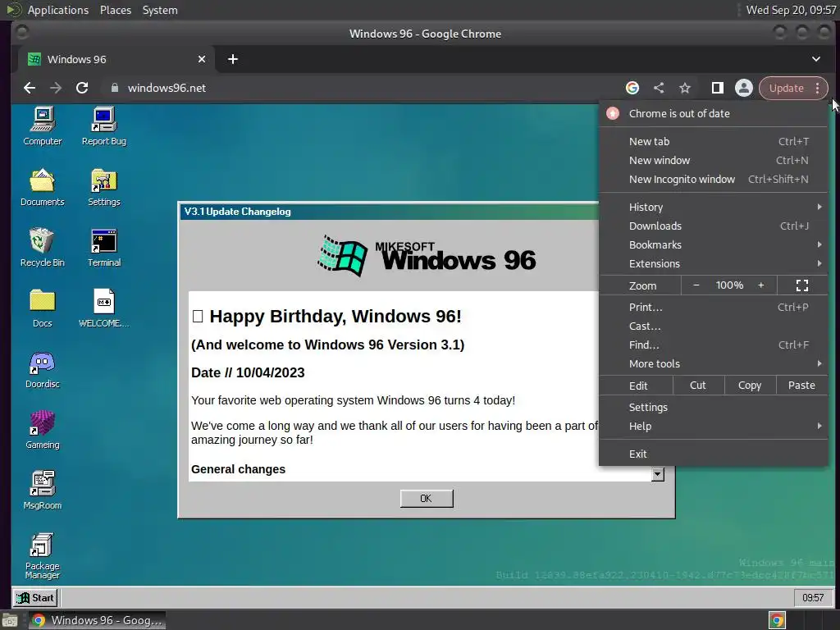Expand the History submenu

tap(714, 207)
